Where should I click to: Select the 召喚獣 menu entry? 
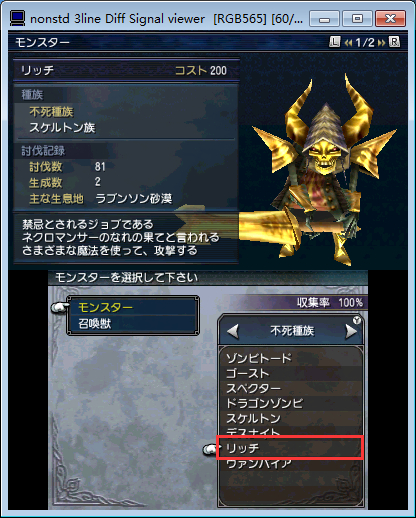tap(132, 323)
